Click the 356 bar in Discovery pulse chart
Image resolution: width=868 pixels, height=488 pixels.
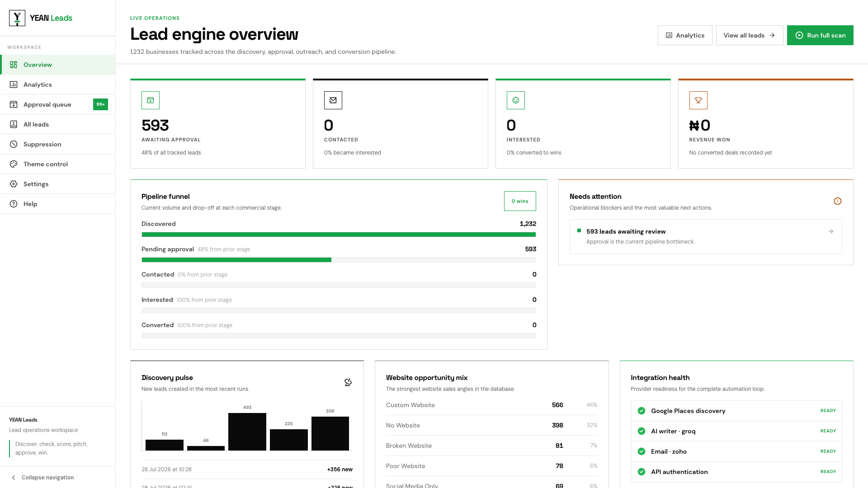point(330,433)
